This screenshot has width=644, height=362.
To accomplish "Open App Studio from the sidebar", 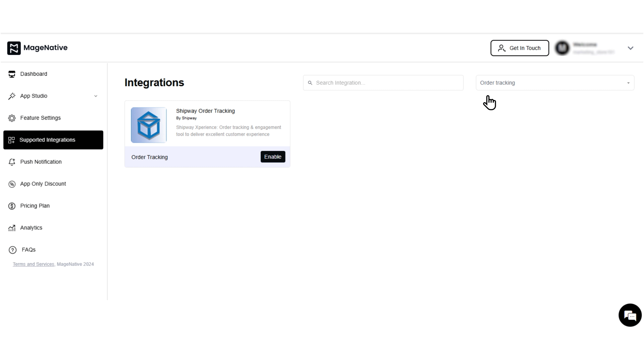I will (x=33, y=96).
